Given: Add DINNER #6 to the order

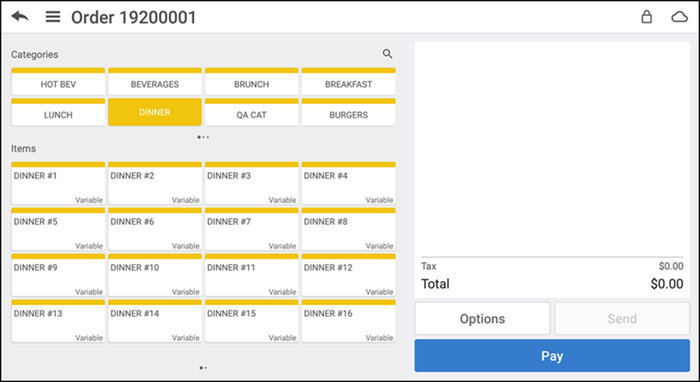Looking at the screenshot, I should pos(155,229).
